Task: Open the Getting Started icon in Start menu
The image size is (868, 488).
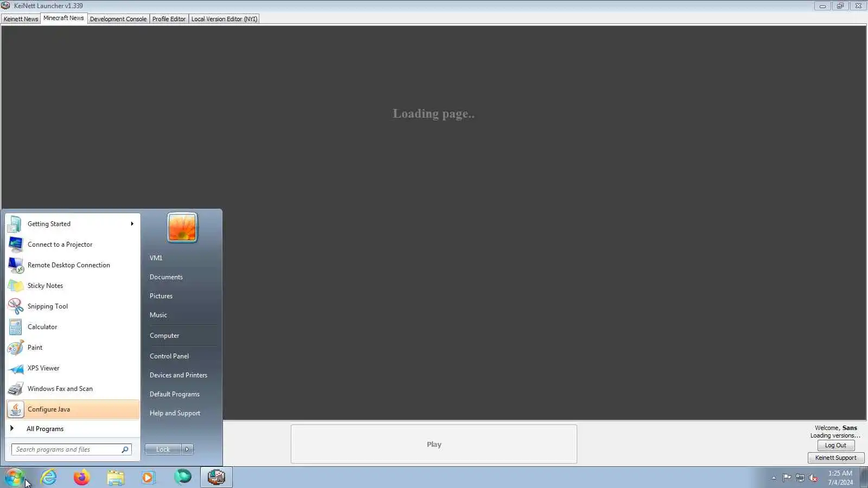Action: point(15,224)
